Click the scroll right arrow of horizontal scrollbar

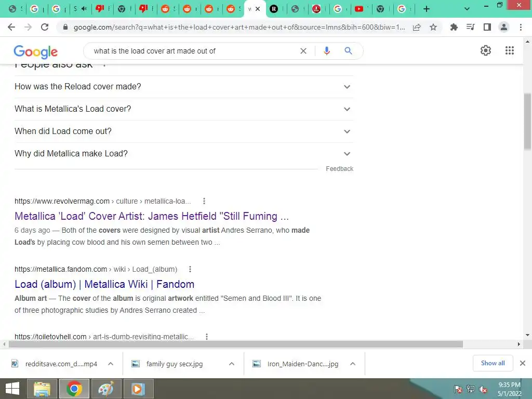[x=519, y=344]
